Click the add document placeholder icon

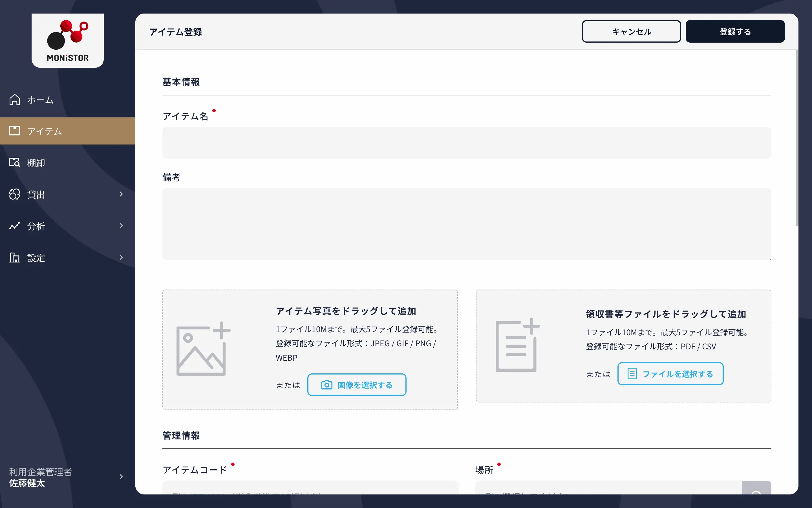pyautogui.click(x=518, y=345)
